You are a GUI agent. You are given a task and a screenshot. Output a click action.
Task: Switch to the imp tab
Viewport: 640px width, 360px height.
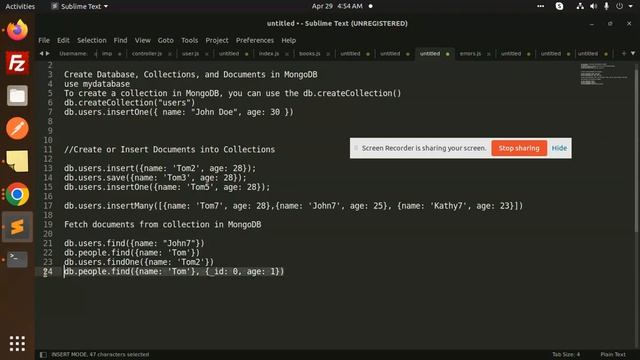[x=107, y=54]
